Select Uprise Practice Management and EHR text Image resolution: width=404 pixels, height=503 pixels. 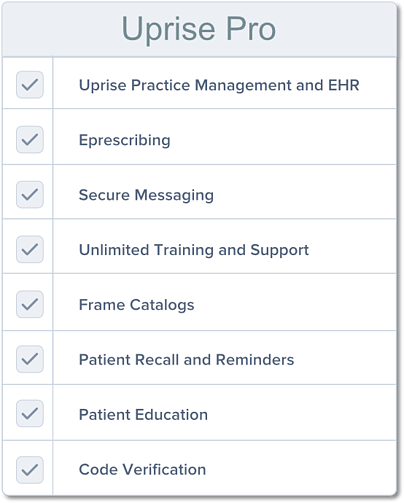pyautogui.click(x=219, y=85)
